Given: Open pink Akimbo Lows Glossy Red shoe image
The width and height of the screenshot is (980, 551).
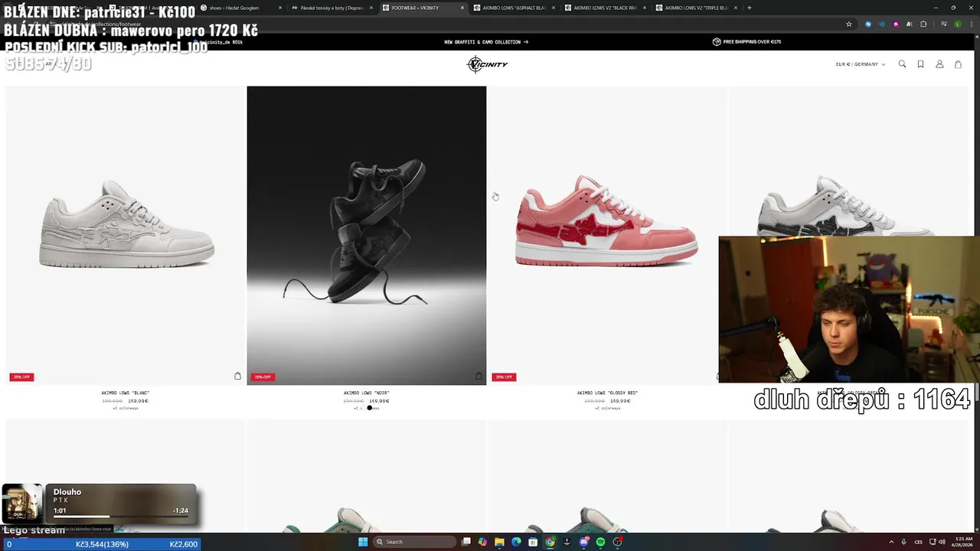Looking at the screenshot, I should tap(608, 235).
